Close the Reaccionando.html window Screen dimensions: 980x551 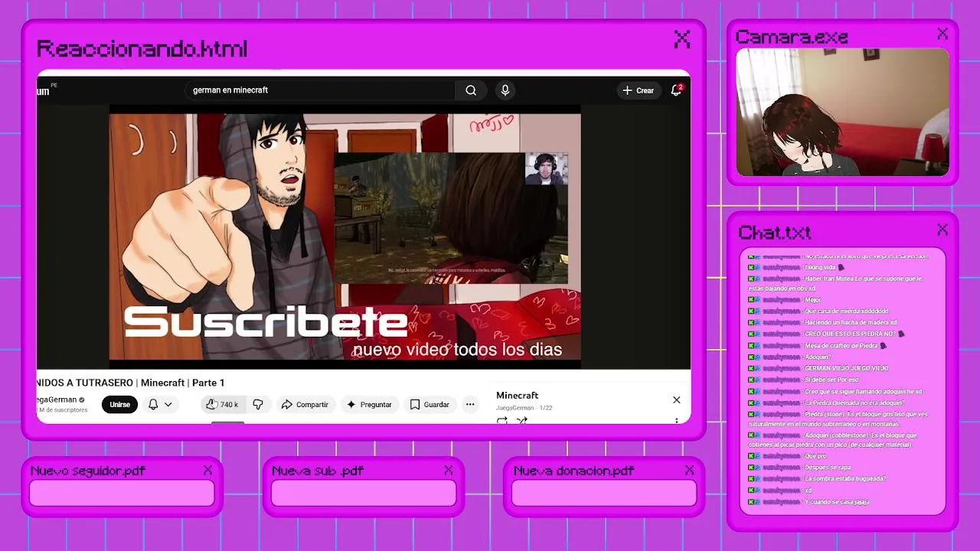tap(682, 40)
